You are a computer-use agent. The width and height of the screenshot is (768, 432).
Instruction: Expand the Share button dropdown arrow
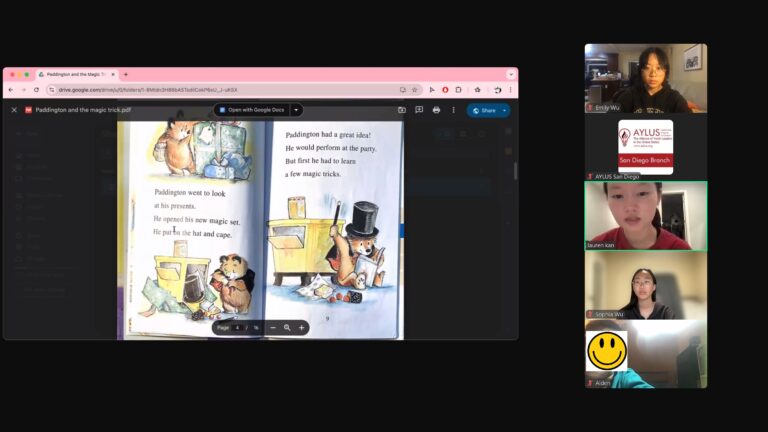[504, 111]
